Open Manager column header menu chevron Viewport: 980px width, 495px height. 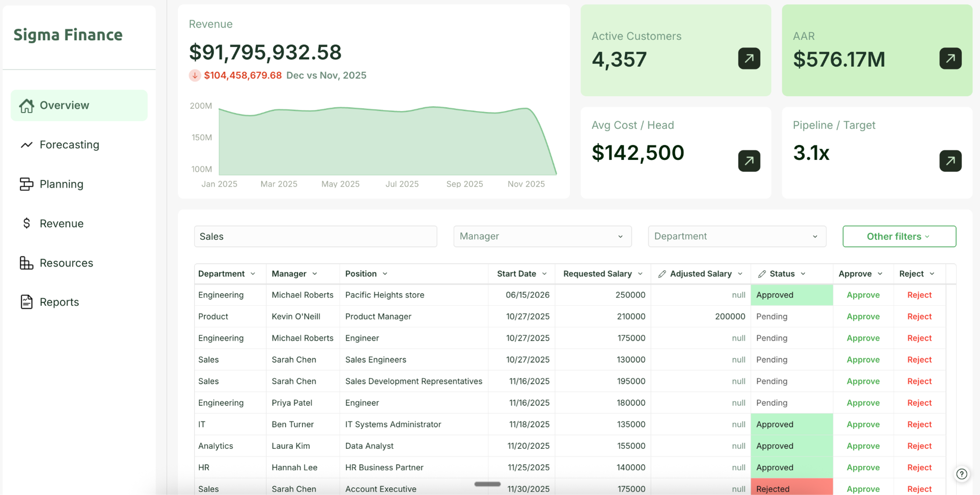[x=315, y=274]
